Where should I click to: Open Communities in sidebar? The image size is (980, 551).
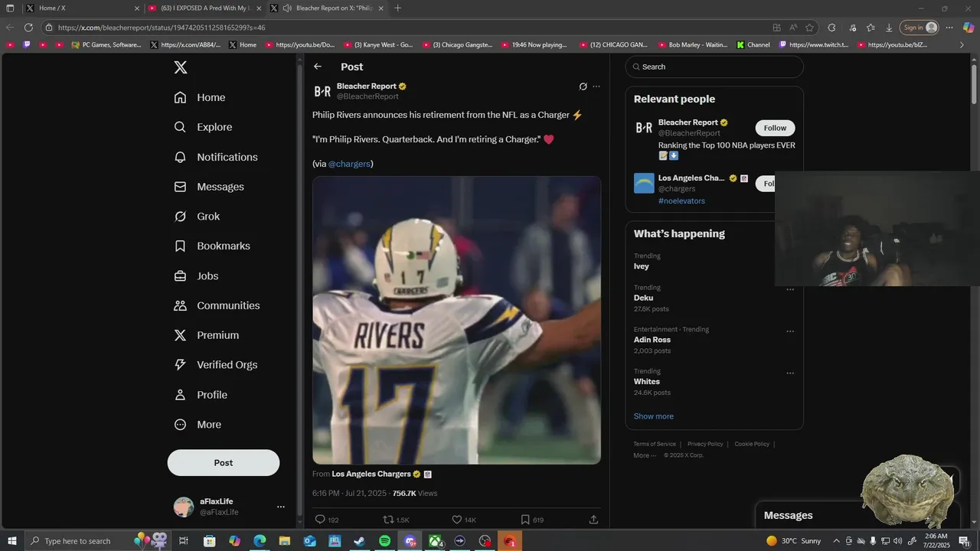(x=217, y=305)
